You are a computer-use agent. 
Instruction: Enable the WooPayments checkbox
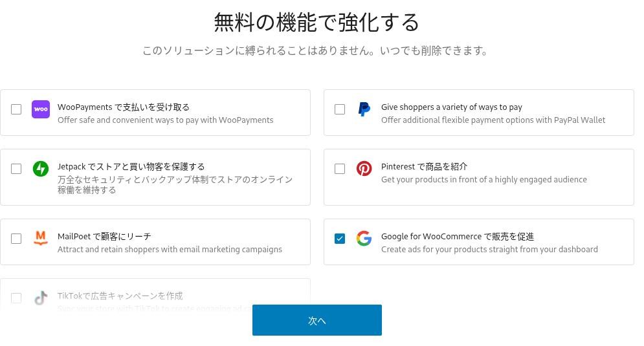click(x=16, y=109)
